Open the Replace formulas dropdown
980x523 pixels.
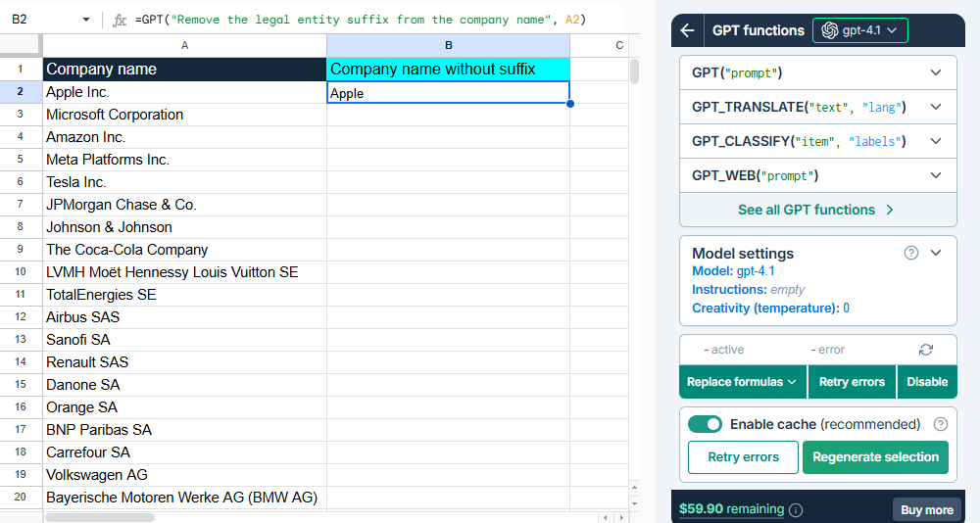742,382
